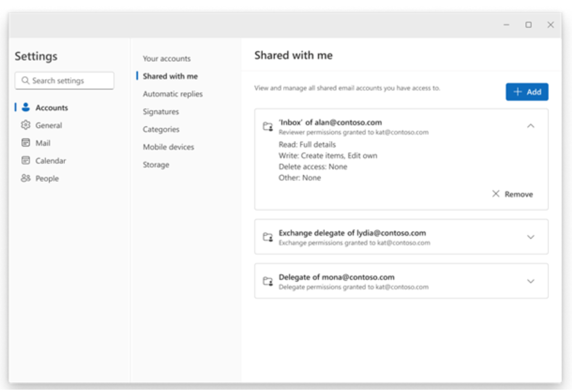
Task: Go to Automatic replies settings
Action: [x=173, y=94]
